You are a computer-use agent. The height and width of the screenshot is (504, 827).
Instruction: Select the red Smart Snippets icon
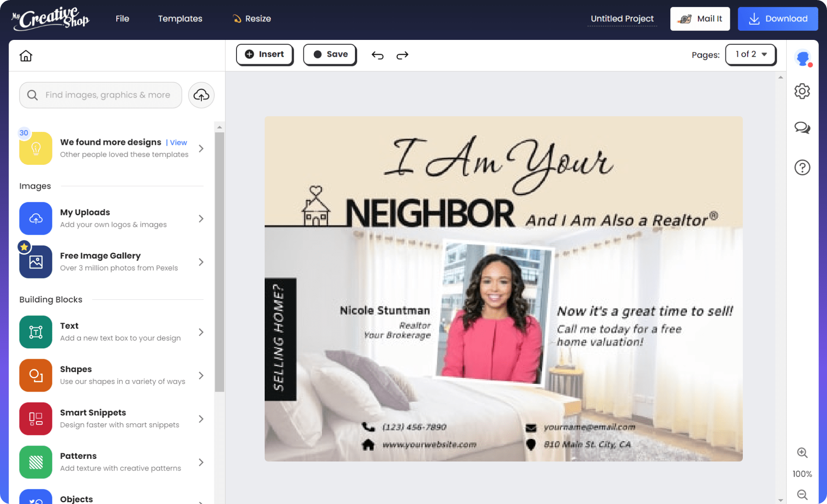pos(36,419)
